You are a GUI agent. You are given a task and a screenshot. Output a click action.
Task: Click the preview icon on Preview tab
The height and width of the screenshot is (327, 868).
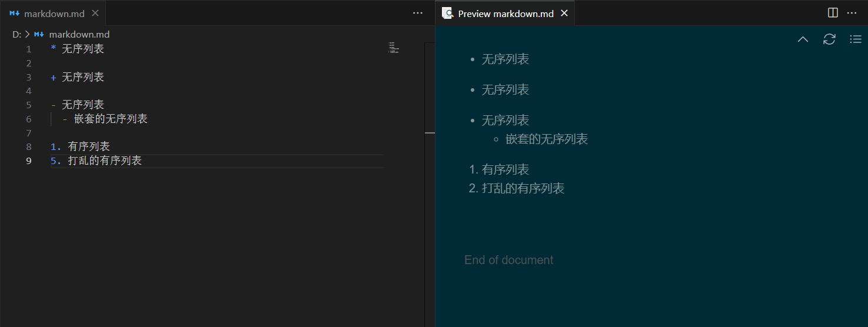click(x=447, y=13)
